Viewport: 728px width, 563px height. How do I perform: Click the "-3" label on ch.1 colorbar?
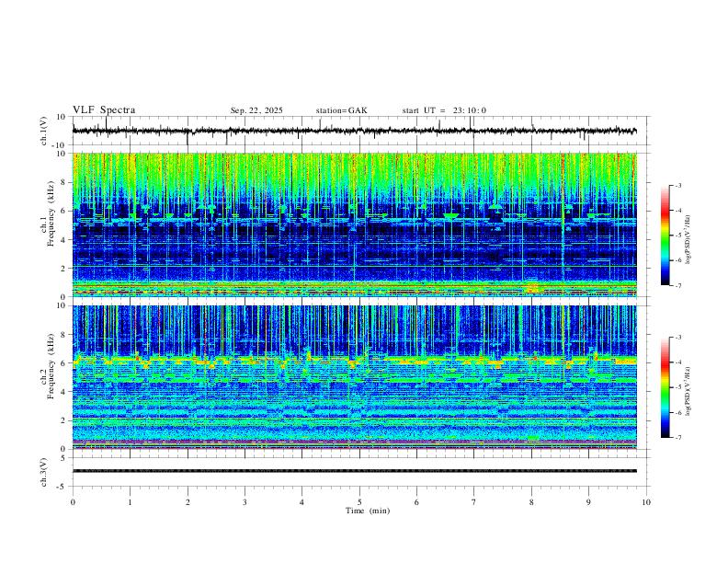coord(678,185)
